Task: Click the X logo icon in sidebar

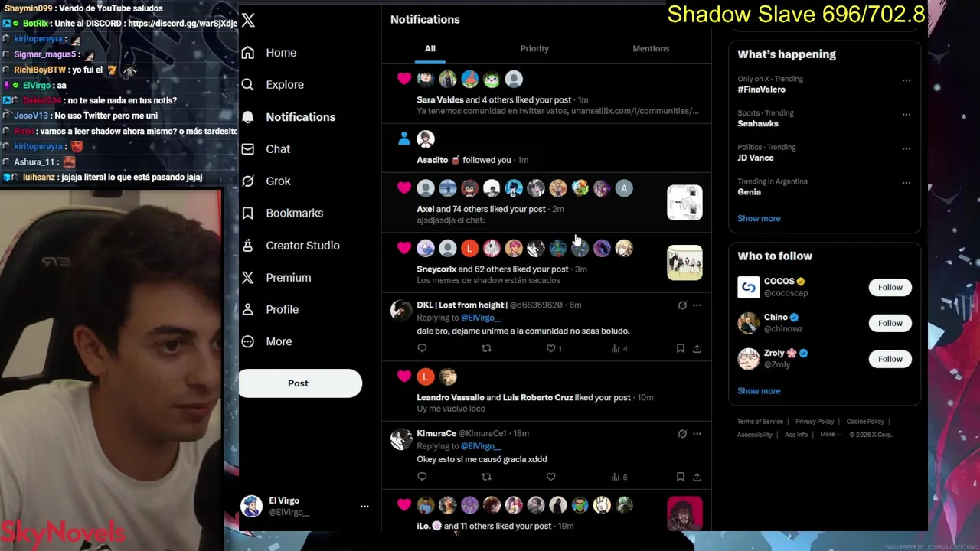Action: 248,21
